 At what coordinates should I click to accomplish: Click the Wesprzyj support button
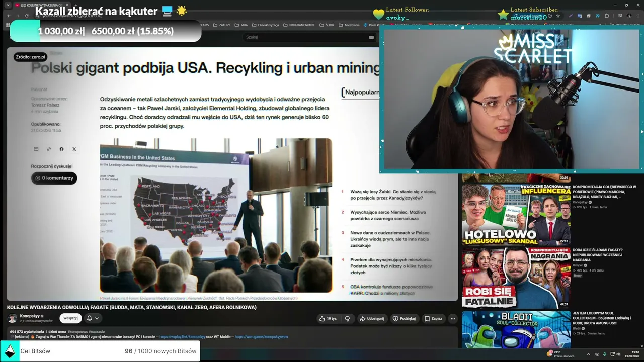point(70,318)
